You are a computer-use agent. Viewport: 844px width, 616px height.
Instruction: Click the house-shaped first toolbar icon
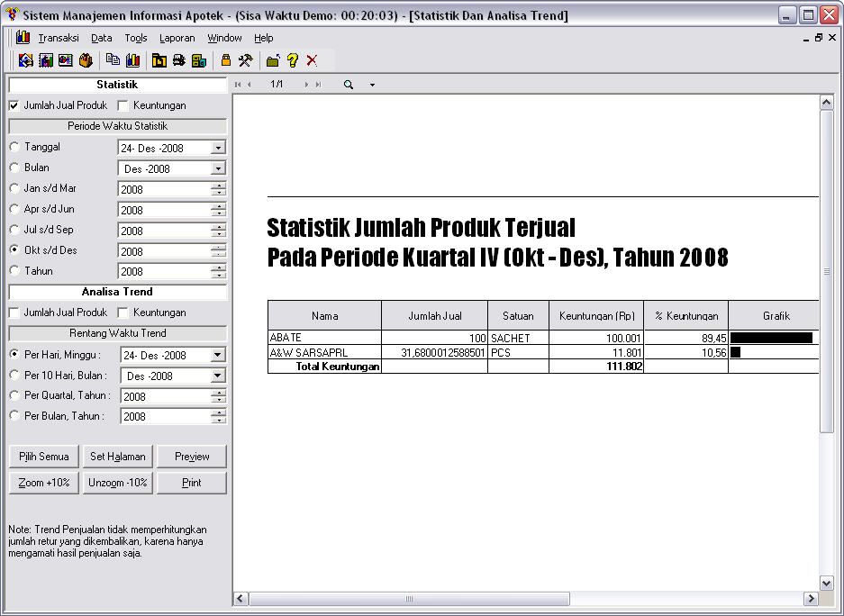[25, 60]
